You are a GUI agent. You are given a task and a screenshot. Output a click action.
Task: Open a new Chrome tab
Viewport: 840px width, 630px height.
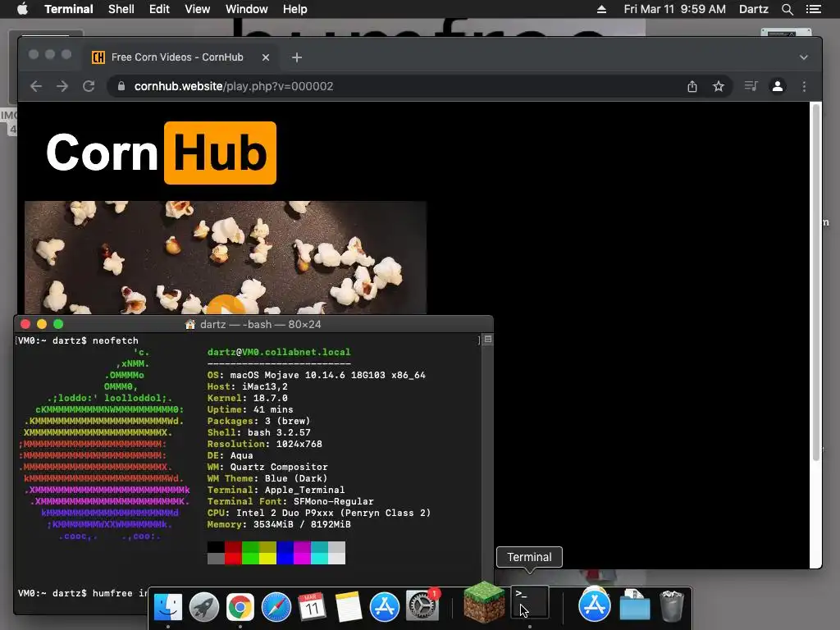point(297,57)
